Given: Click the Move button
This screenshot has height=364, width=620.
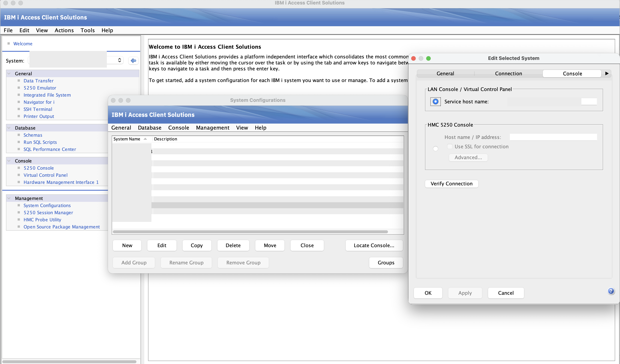Looking at the screenshot, I should tap(270, 245).
